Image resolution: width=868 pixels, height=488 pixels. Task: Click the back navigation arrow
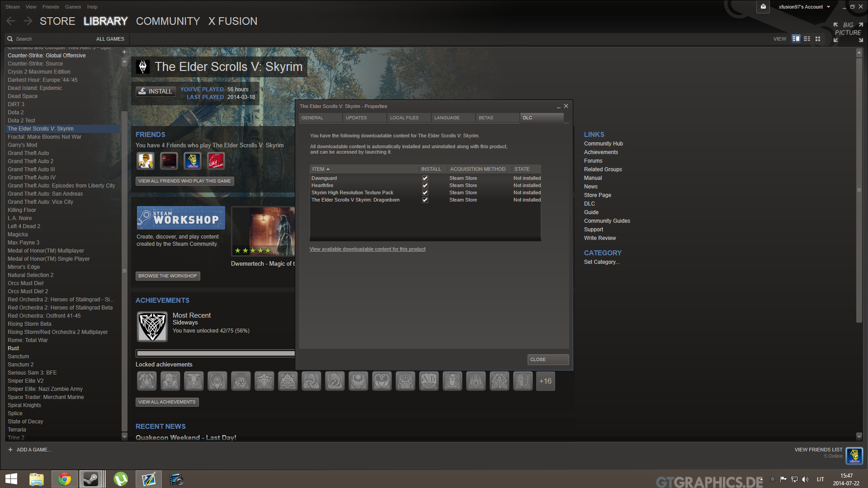coord(11,21)
